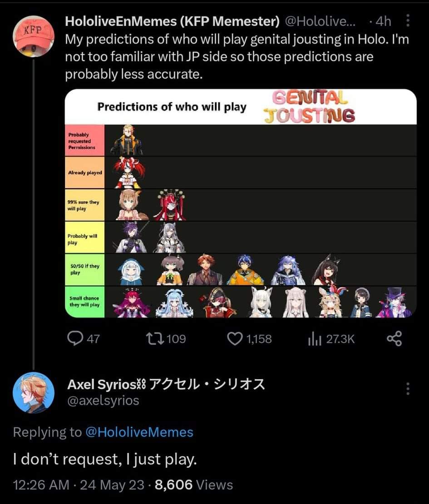The width and height of the screenshot is (429, 504).
Task: Open the @HololiveMemes reply mention link
Action: coord(139,432)
